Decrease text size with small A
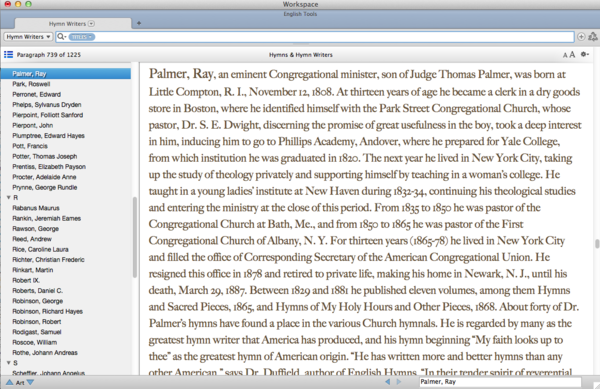 click(565, 55)
